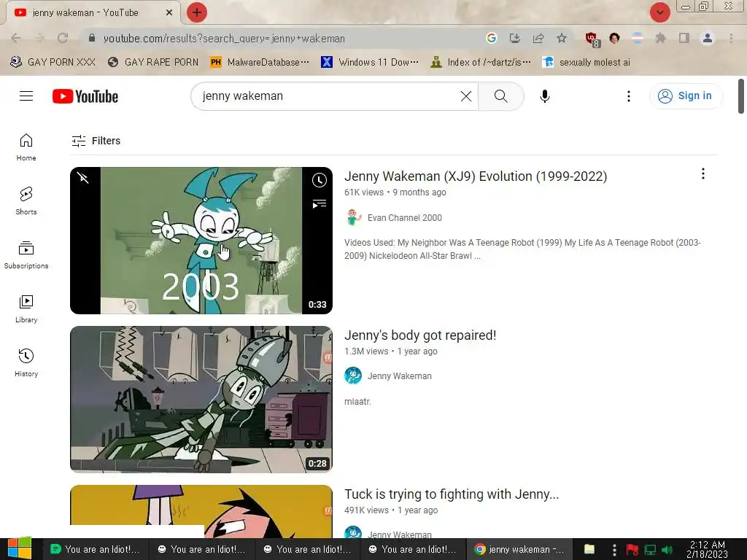
Task: Open MalwareDatabase bookmark
Action: coord(260,63)
